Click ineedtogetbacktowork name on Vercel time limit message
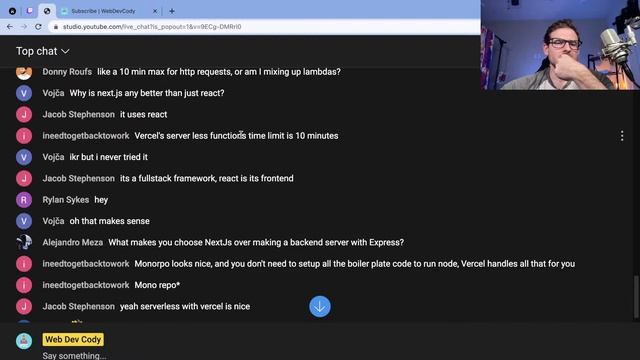The width and height of the screenshot is (640, 360). point(86,136)
